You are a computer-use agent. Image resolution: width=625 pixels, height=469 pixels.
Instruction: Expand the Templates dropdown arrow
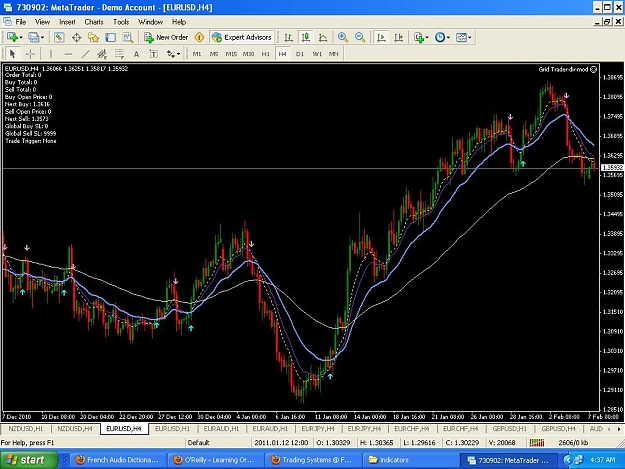tap(470, 38)
